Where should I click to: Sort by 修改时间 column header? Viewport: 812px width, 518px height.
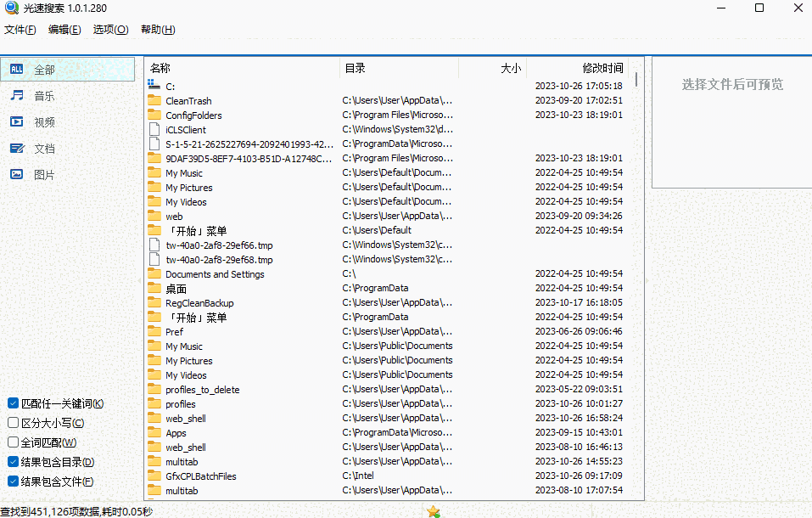click(577, 68)
